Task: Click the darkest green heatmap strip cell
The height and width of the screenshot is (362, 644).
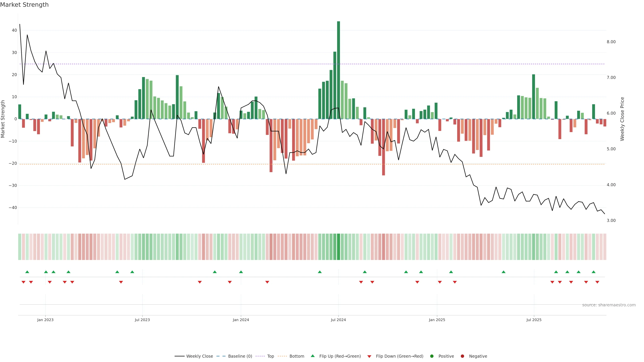Action: pyautogui.click(x=338, y=247)
